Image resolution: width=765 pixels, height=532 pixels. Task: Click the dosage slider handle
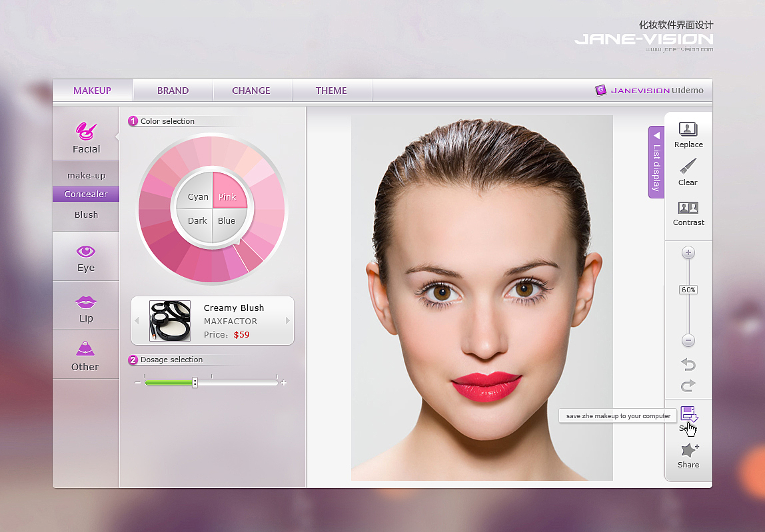[195, 383]
